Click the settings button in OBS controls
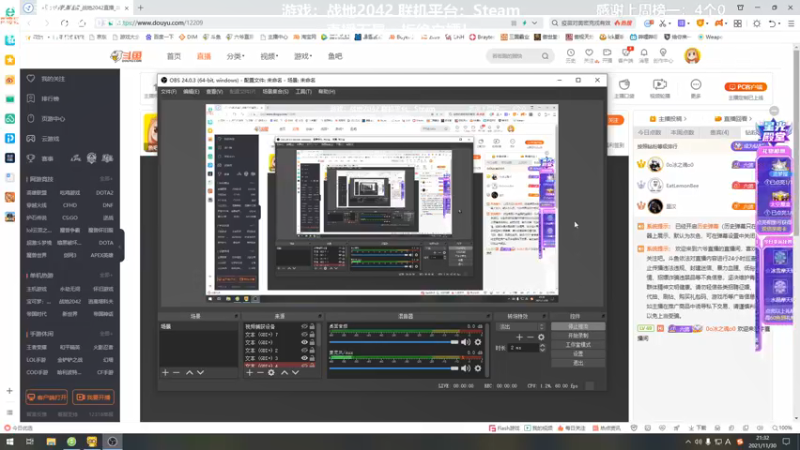 point(578,354)
